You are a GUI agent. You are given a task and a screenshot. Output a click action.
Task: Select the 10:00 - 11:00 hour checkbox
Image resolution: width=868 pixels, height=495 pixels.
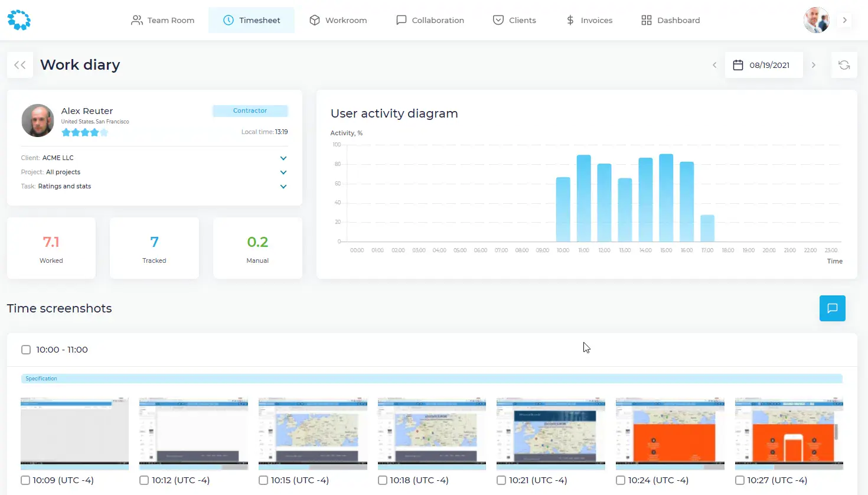(x=26, y=350)
